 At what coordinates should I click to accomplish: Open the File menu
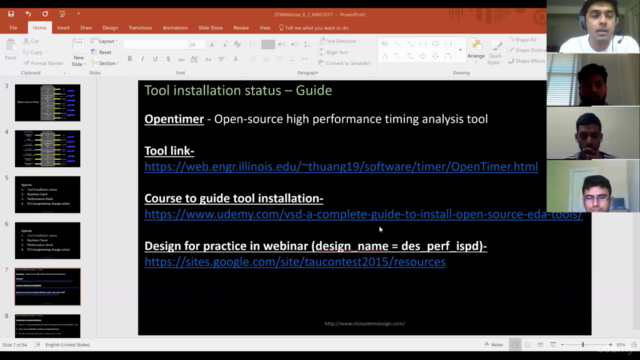[13, 28]
